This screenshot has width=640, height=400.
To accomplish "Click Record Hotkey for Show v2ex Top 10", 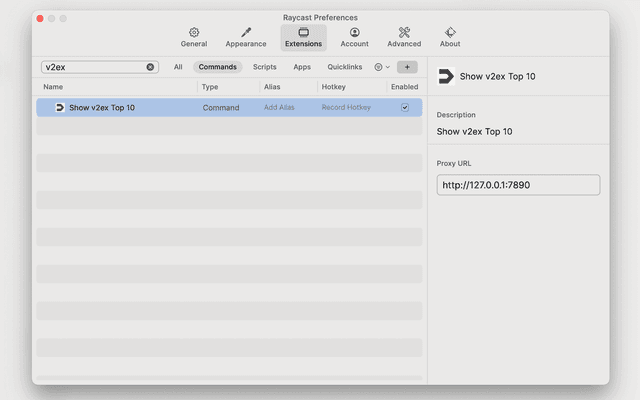I will tap(346, 107).
